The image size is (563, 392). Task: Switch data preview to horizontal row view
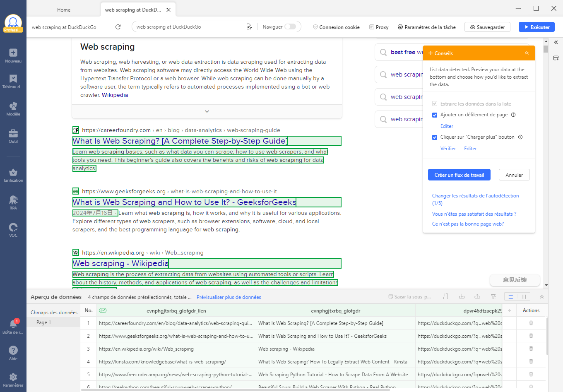(511, 297)
